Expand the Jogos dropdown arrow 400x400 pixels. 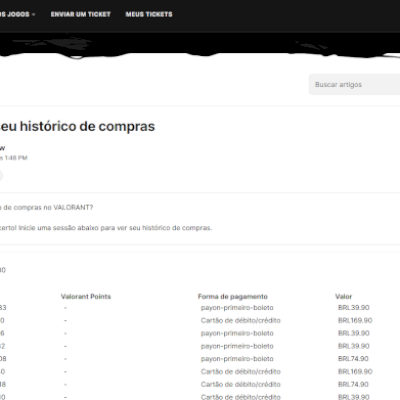(33, 15)
